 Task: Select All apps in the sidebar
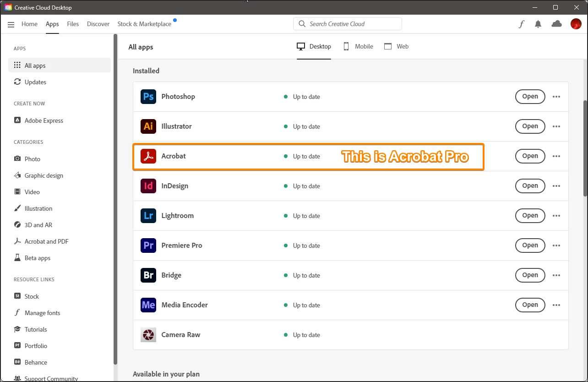(x=60, y=65)
